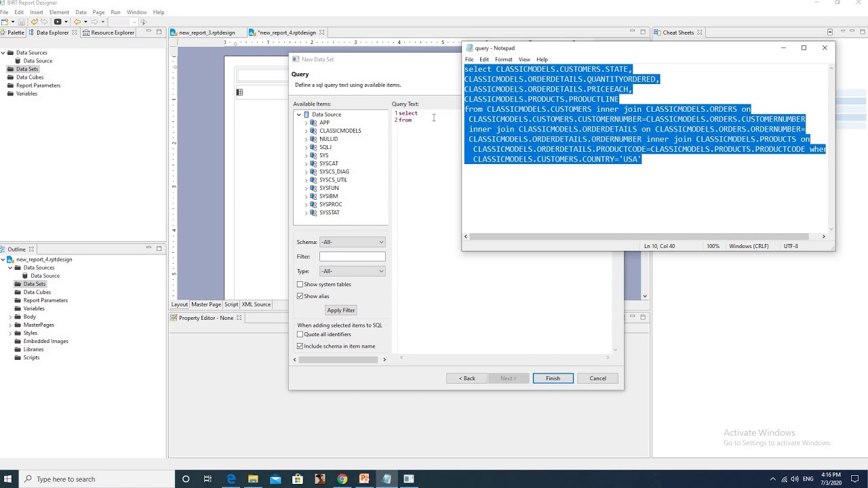Open the Cheat Sheets view menu triangle
Screen dimensions: 868x488
843,32
